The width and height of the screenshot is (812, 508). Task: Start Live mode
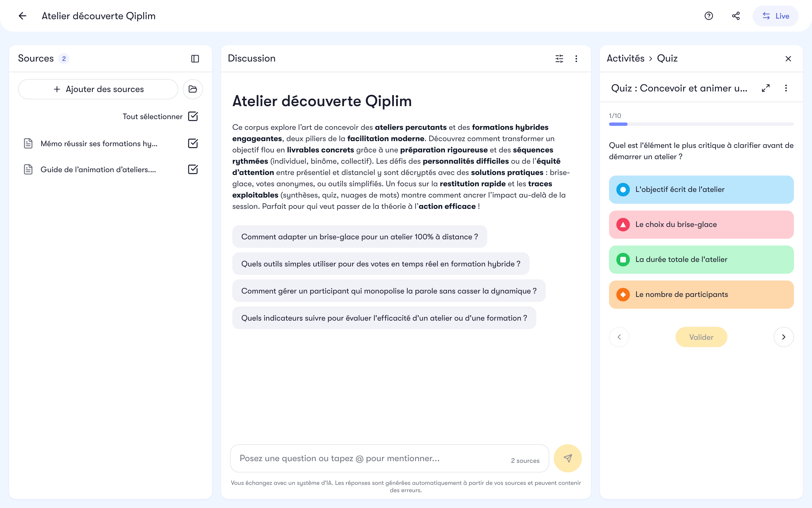tap(775, 16)
